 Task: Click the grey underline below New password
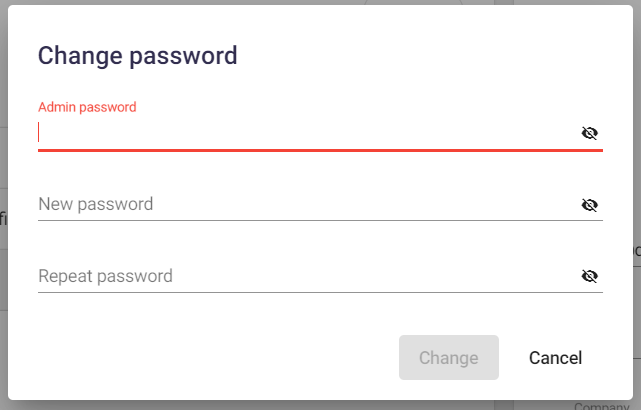(320, 220)
